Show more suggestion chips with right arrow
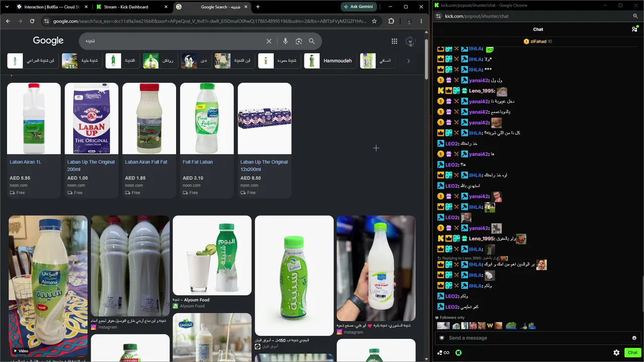Image resolution: width=644 pixels, height=362 pixels. [x=409, y=61]
